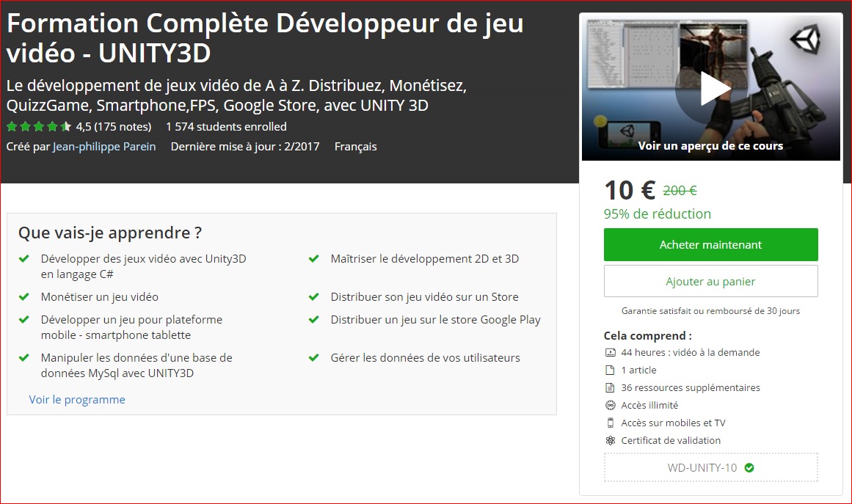The height and width of the screenshot is (504, 852).
Task: Click the star rating icons
Action: (39, 126)
